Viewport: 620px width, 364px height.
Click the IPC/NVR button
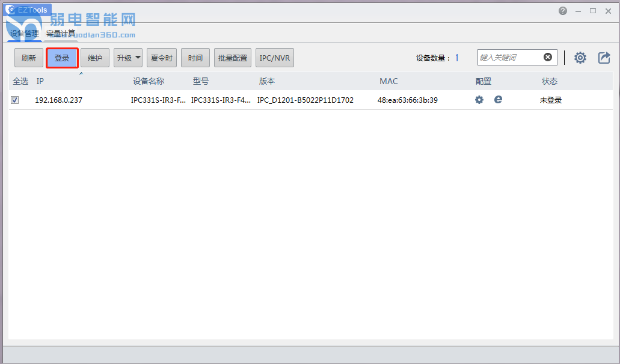pos(274,58)
